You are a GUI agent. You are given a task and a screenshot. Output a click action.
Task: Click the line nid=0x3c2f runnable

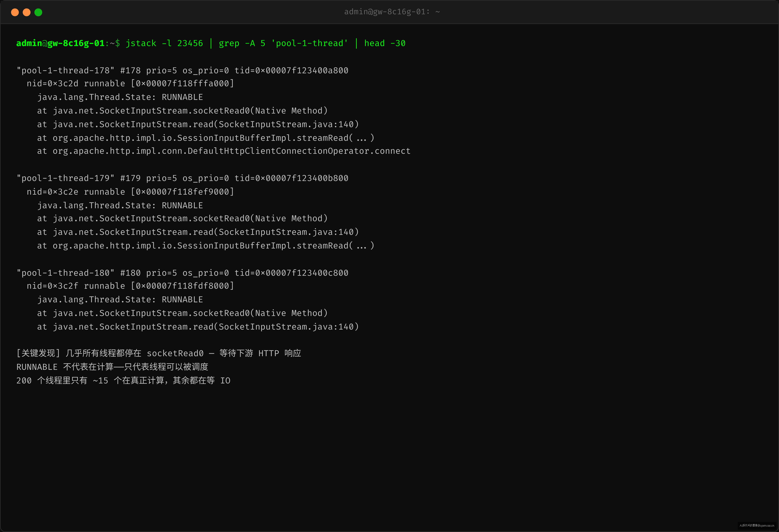click(x=130, y=286)
